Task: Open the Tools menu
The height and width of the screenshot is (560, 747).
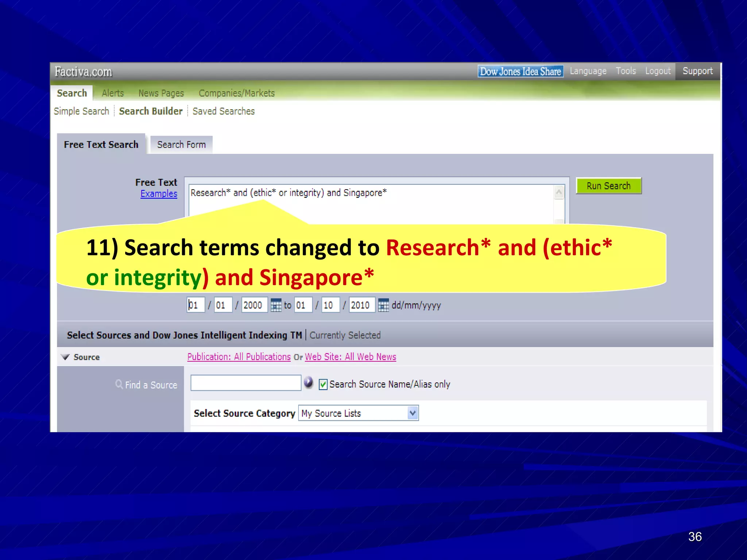Action: pos(626,71)
